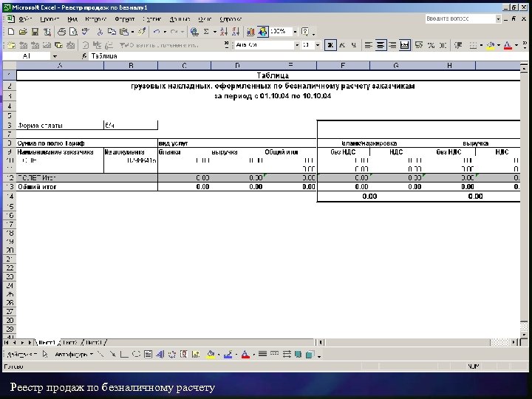Select the Oval drawing tool
This screenshot has height=399, width=532.
pos(136,355)
